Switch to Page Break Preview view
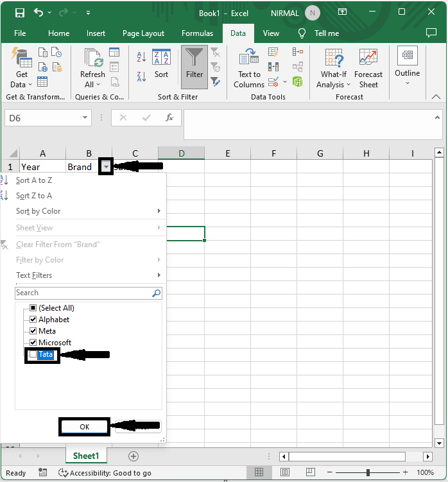This screenshot has width=448, height=482. coord(311,472)
